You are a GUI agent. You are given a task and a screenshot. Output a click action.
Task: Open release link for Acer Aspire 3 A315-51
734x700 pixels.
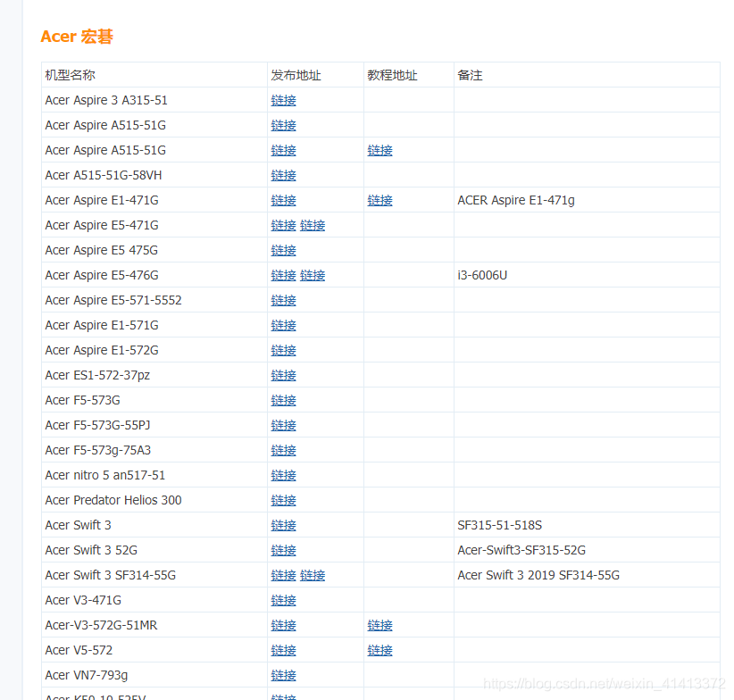(x=283, y=100)
